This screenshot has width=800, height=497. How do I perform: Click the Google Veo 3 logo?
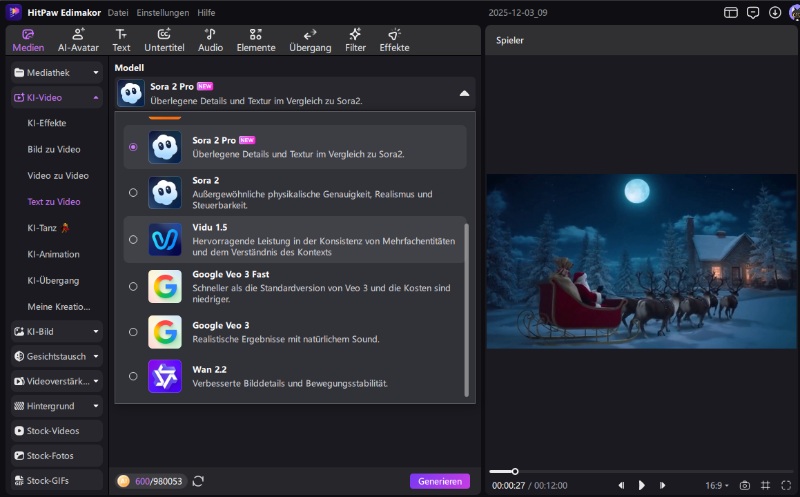point(165,332)
